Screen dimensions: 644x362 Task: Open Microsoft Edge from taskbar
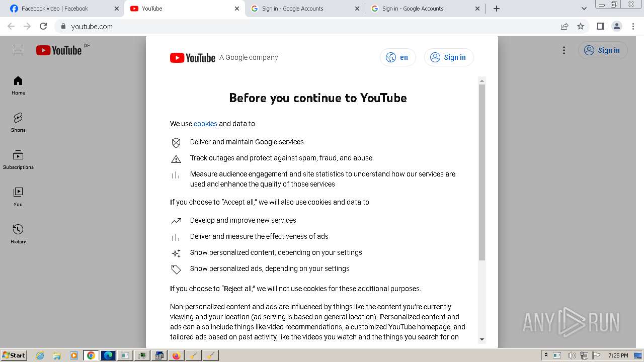click(x=108, y=355)
